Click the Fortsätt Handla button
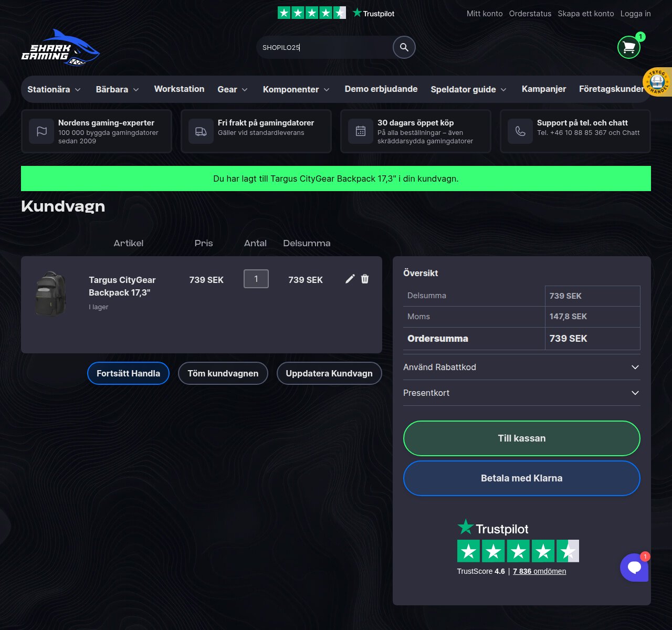 (x=128, y=373)
